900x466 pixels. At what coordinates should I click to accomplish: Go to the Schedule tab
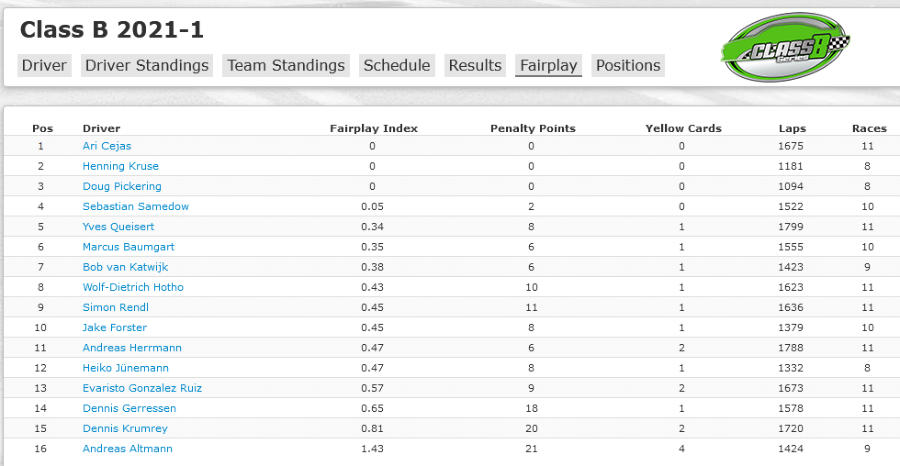[x=397, y=65]
